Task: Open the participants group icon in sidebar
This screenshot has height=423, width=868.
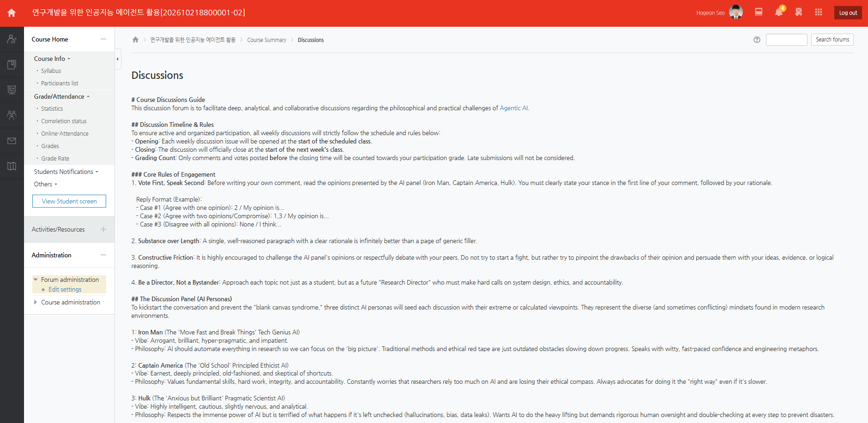Action: (x=12, y=115)
